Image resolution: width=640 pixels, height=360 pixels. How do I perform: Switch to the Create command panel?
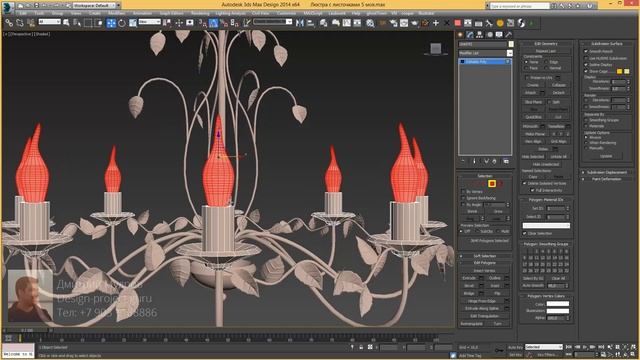tap(460, 35)
